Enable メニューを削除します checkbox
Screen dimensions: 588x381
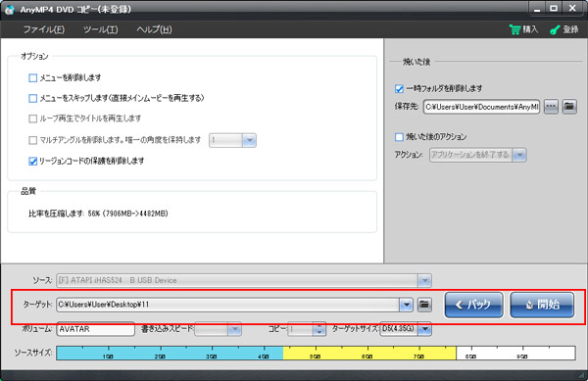coord(33,78)
